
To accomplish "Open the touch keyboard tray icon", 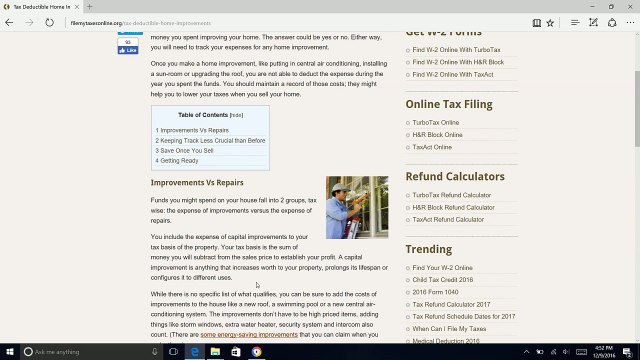I will pos(581,352).
